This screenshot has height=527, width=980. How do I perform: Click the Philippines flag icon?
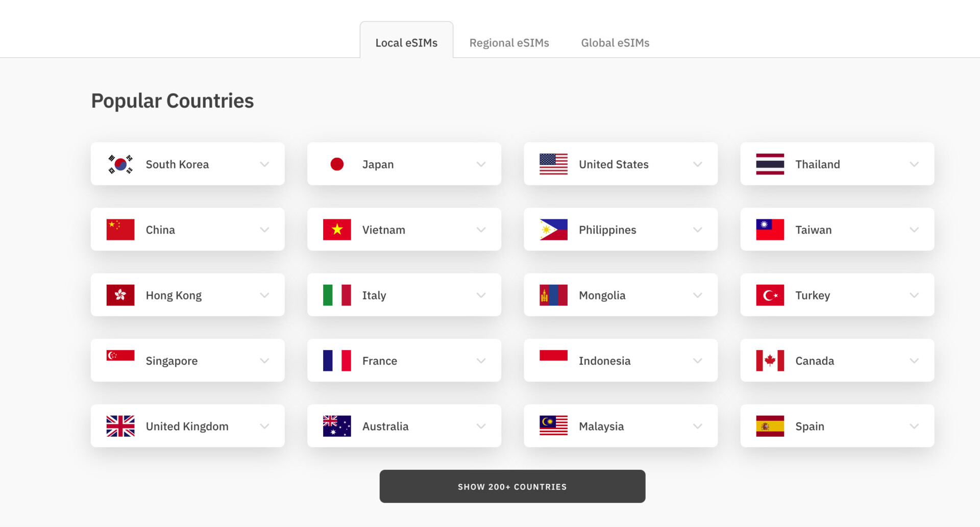pyautogui.click(x=553, y=230)
